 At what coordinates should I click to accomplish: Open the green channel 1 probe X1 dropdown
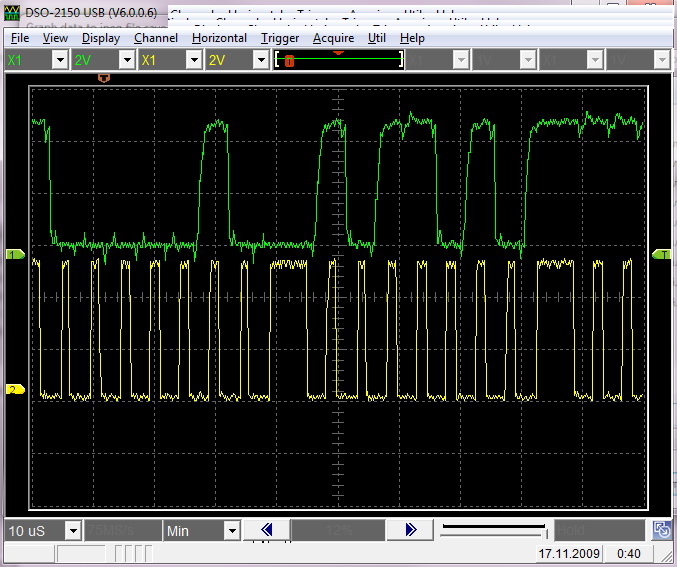[60, 60]
